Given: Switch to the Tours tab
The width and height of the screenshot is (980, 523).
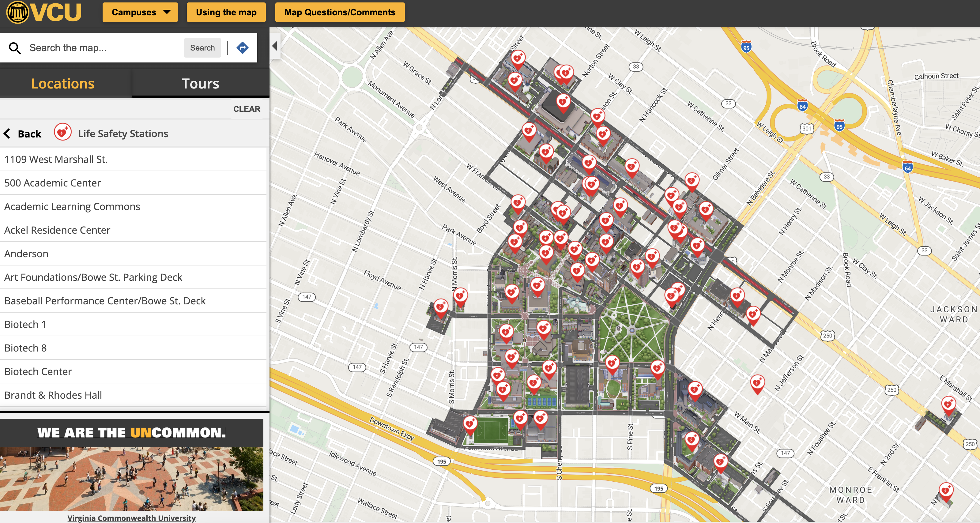Looking at the screenshot, I should (201, 83).
